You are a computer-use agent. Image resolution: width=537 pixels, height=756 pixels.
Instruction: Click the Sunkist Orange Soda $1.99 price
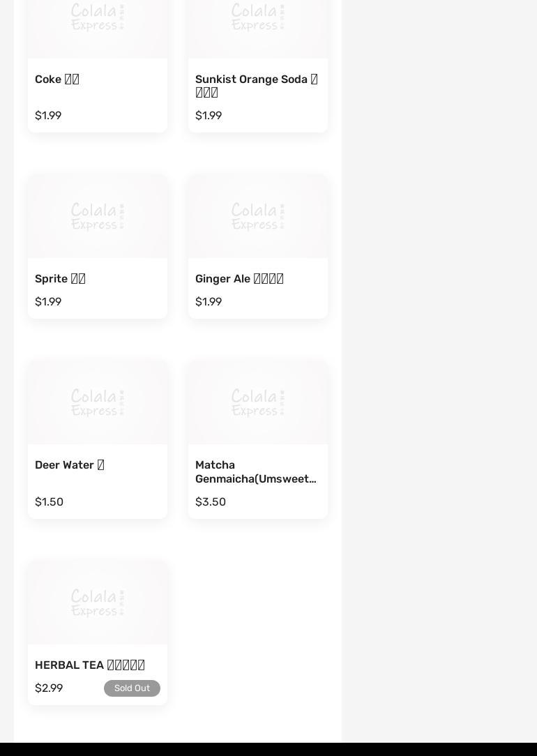coord(209,116)
